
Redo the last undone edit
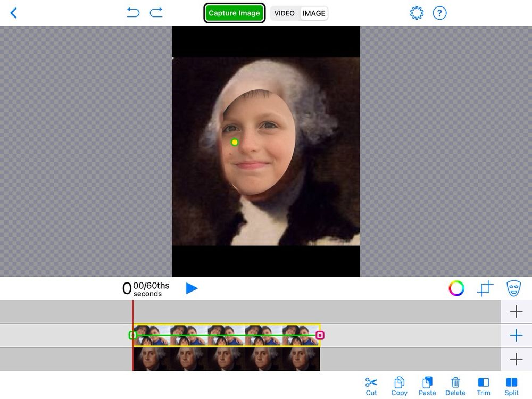(156, 13)
